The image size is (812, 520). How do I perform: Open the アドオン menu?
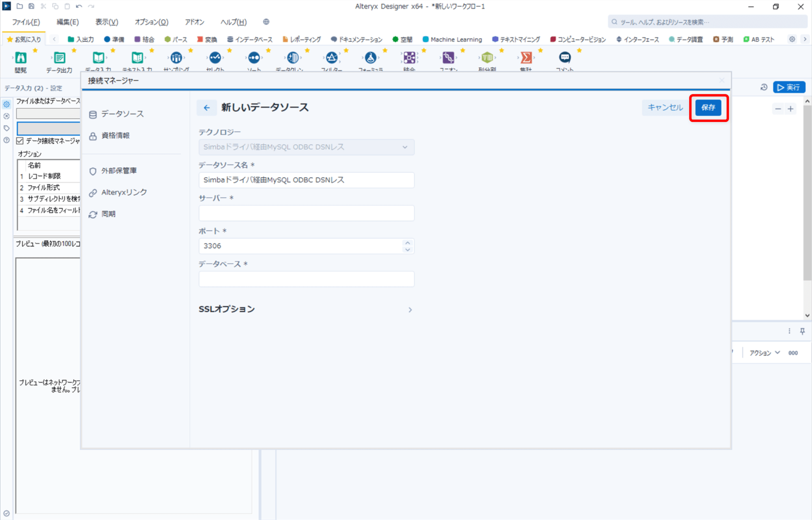click(194, 22)
